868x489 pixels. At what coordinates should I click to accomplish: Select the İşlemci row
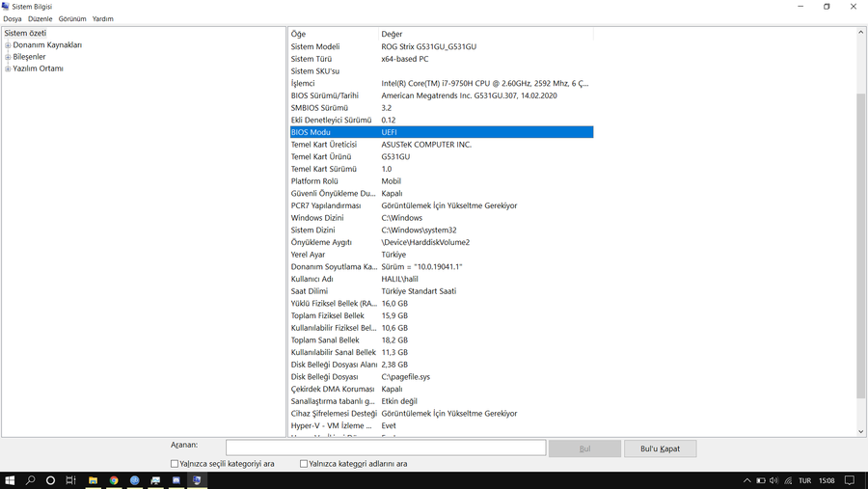coord(441,83)
